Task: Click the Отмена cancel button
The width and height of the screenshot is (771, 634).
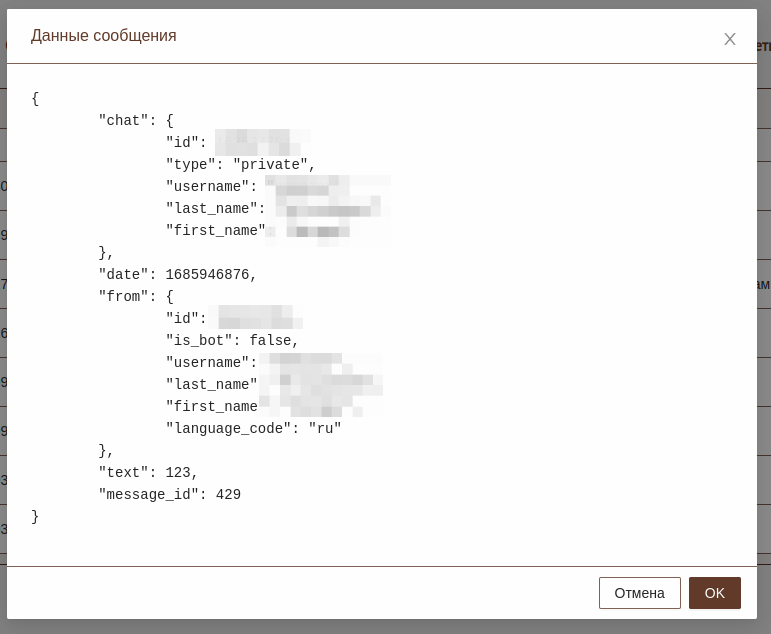Action: click(x=639, y=593)
